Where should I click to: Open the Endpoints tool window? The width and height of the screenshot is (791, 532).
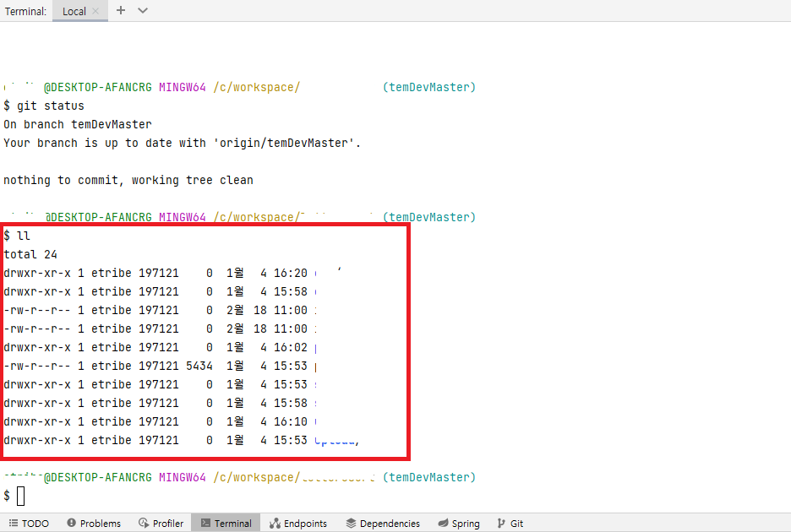click(x=298, y=523)
